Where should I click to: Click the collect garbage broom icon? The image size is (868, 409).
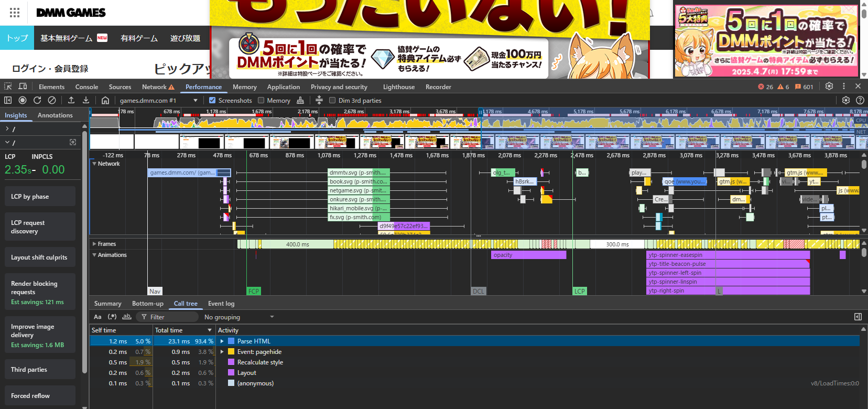[x=300, y=100]
